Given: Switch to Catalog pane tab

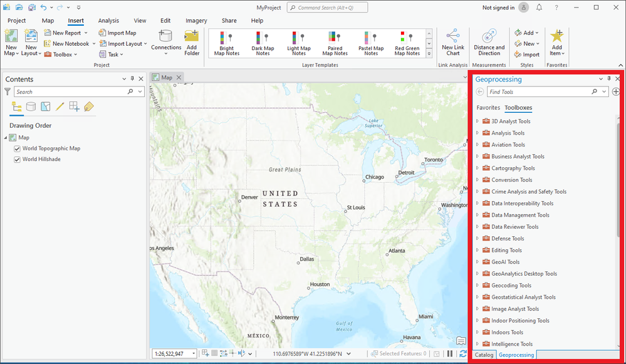Looking at the screenshot, I should [x=484, y=355].
